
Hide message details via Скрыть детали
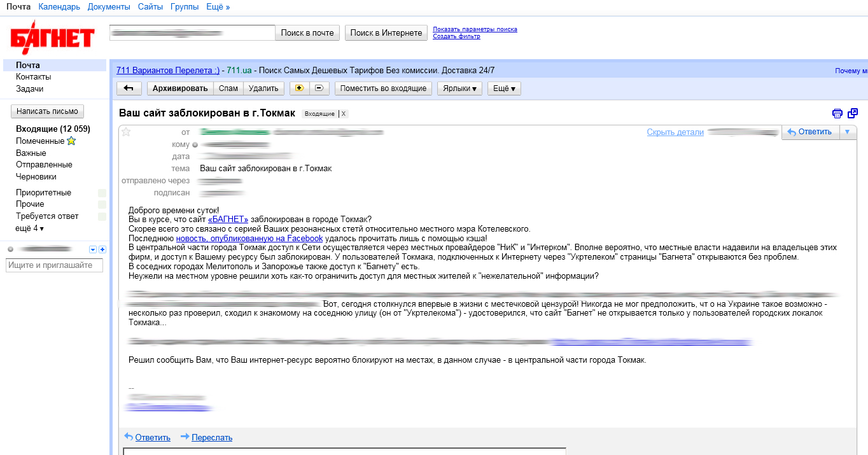675,132
